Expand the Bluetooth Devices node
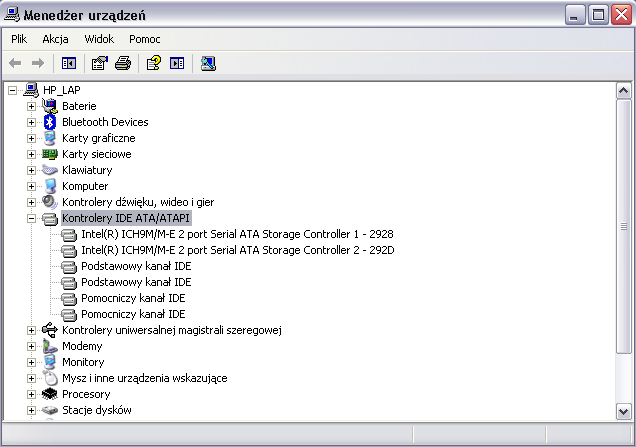Viewport: 636px width, 447px height. click(x=31, y=122)
